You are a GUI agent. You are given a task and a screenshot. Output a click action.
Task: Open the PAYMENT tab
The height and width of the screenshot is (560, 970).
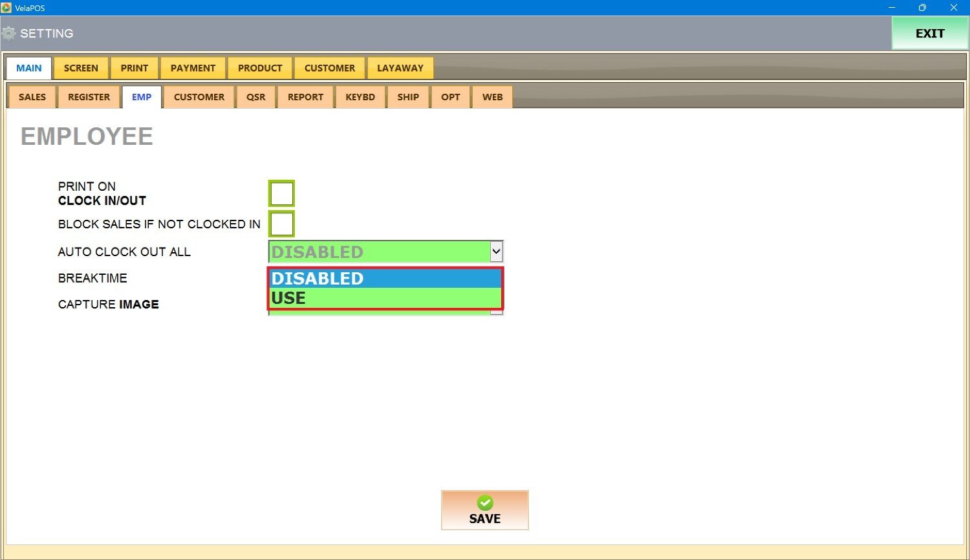(193, 68)
